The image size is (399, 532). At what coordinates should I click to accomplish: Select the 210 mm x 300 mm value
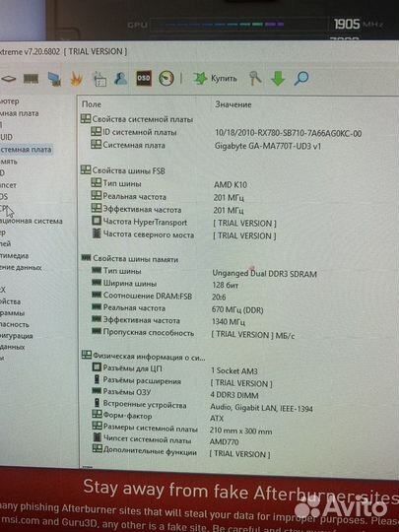[241, 432]
